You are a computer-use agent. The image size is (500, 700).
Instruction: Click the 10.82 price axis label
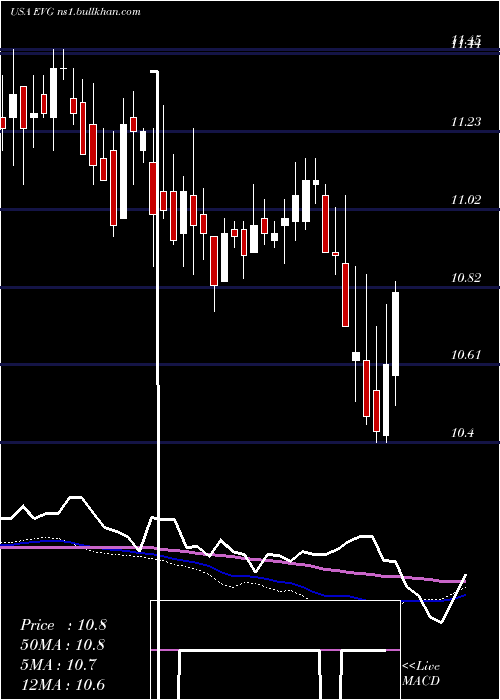[466, 278]
